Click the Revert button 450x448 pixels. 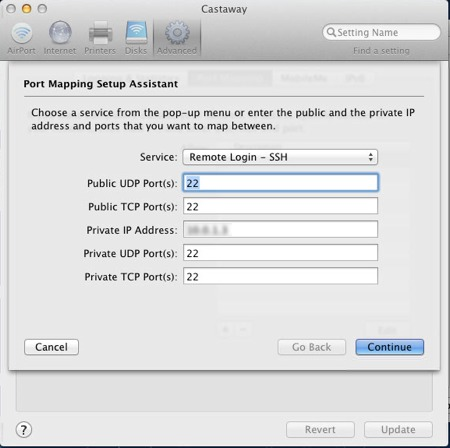click(x=320, y=430)
